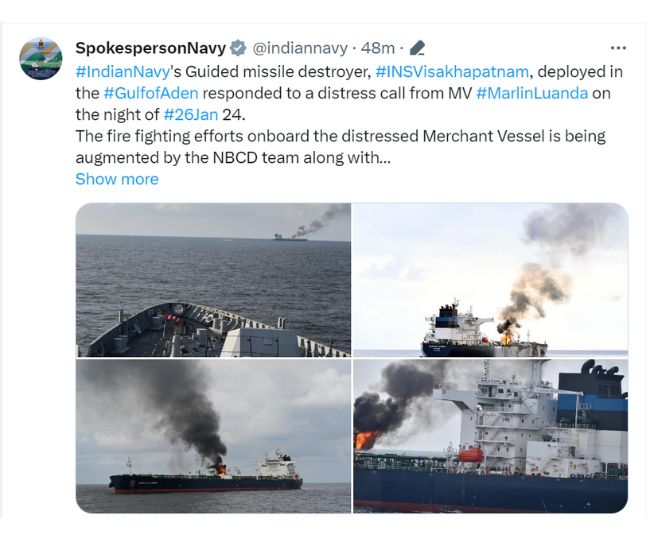
Task: View photo of tanker stern with fire
Action: click(490, 280)
